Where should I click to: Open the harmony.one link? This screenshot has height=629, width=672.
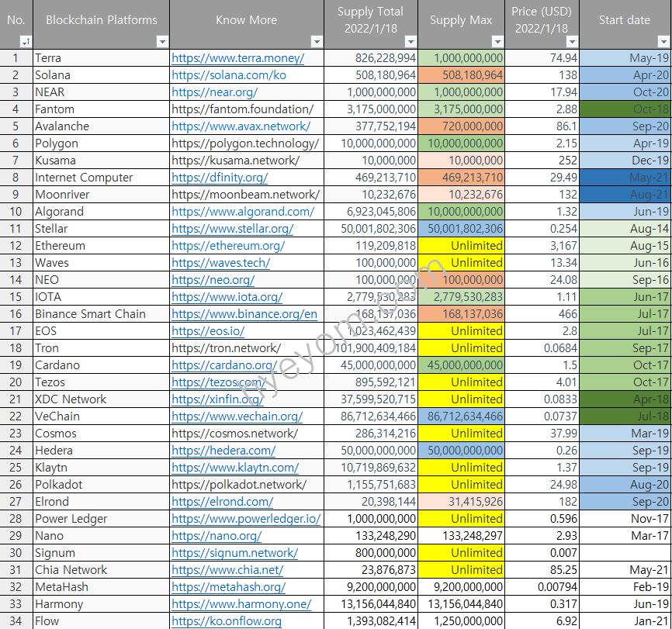(x=241, y=604)
